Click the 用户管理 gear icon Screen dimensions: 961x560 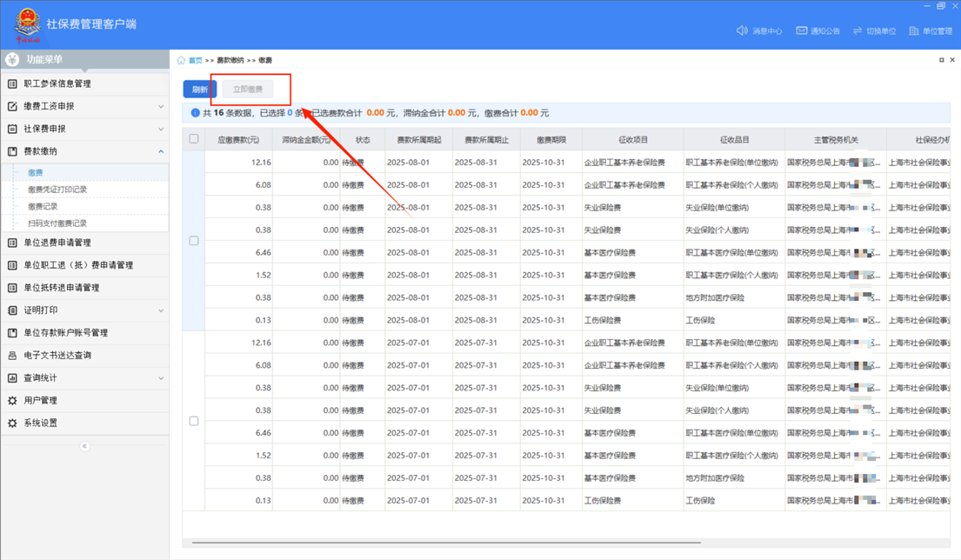[12, 401]
